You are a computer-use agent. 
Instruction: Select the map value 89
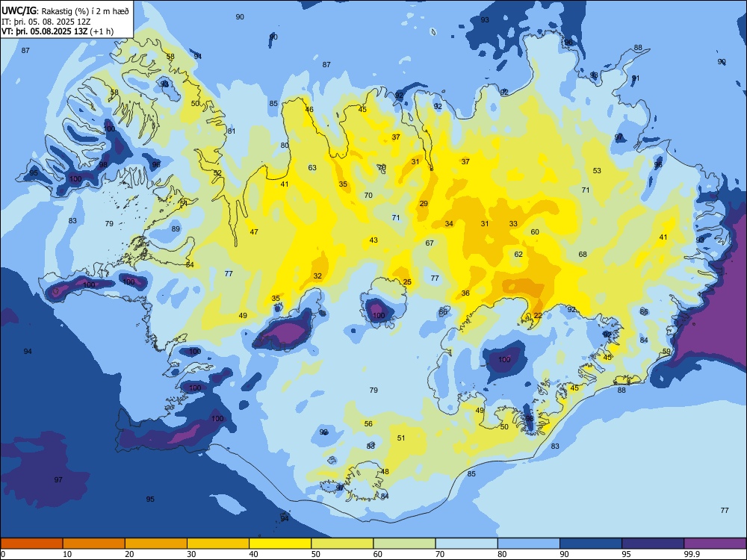[x=176, y=228]
